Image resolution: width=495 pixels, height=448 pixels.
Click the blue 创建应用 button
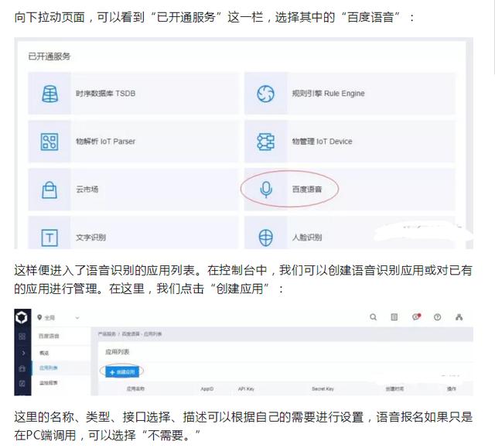point(122,372)
